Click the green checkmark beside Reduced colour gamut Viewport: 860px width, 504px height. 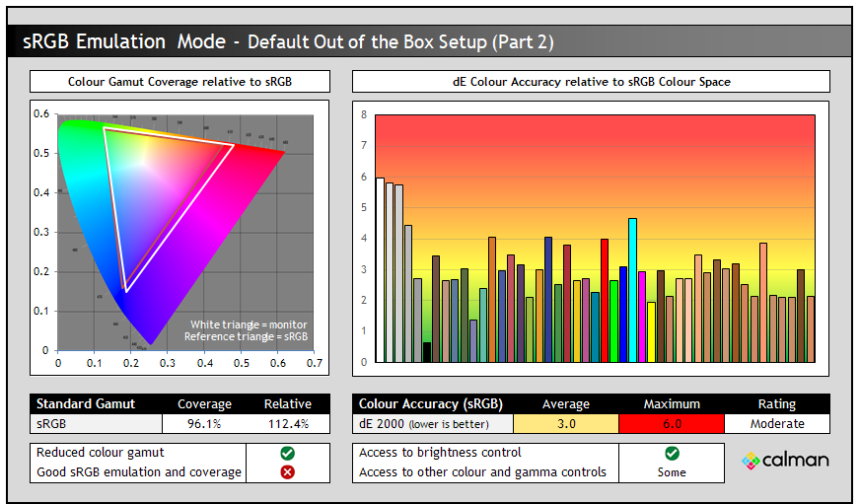[x=287, y=454]
